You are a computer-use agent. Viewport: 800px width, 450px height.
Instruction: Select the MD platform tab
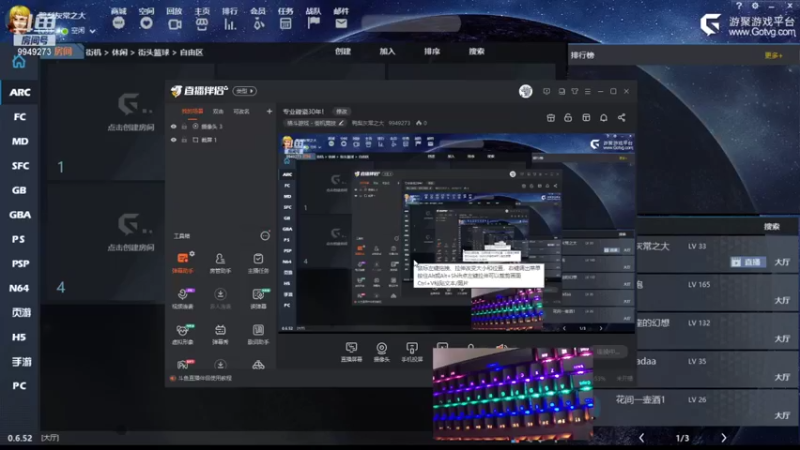point(20,141)
